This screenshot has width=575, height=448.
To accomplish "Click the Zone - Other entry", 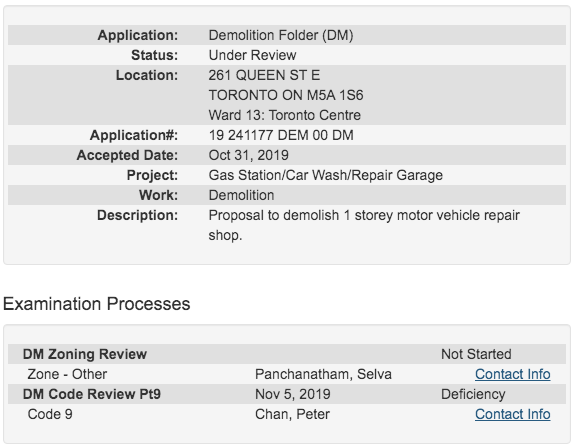I will (x=67, y=374).
